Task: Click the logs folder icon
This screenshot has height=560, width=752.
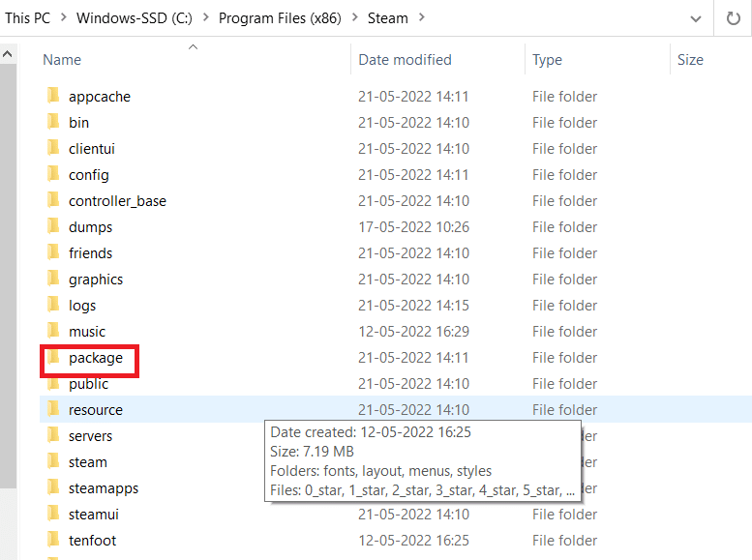Action: (54, 305)
